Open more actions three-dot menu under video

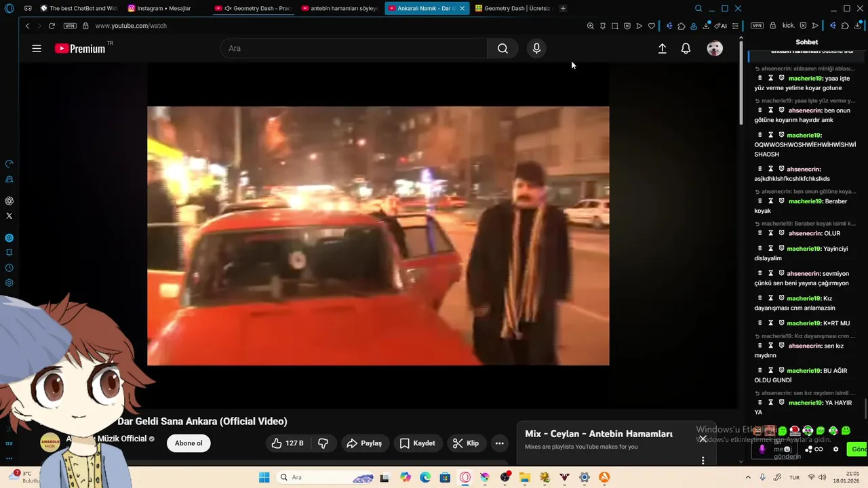[500, 443]
